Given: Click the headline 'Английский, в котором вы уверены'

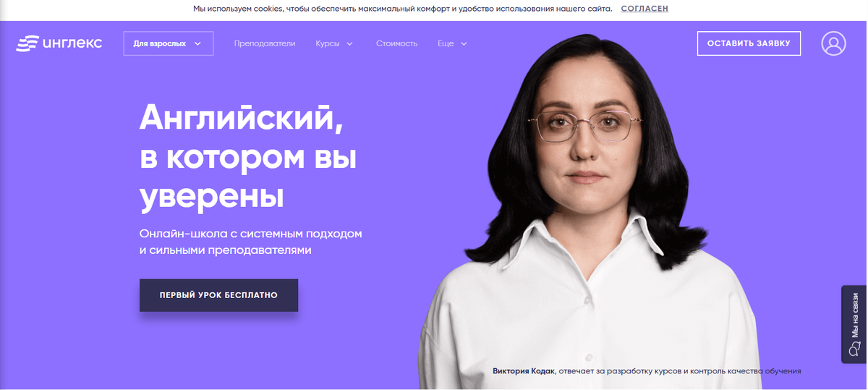Looking at the screenshot, I should [x=247, y=157].
